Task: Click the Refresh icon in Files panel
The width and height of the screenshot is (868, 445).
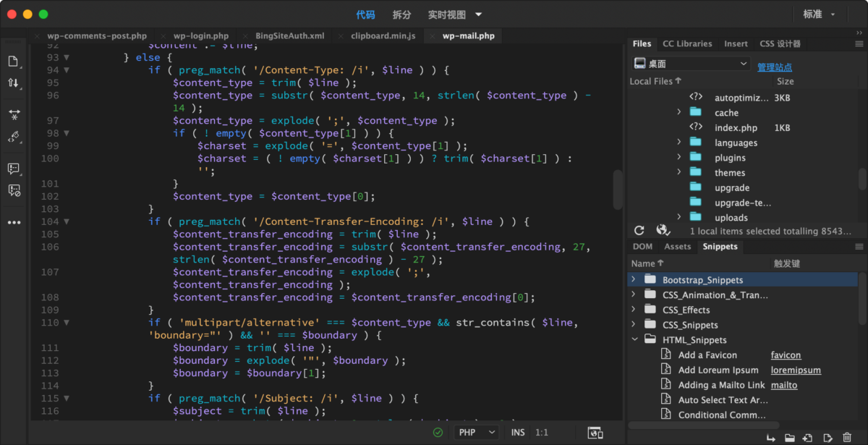Action: pos(639,230)
